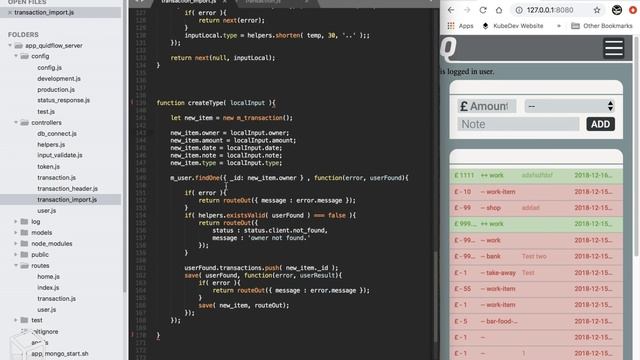Open index.js in routes folder

coord(48,287)
